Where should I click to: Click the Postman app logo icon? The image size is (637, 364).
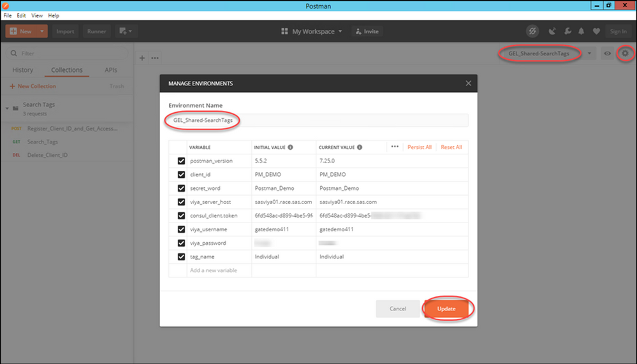point(5,6)
